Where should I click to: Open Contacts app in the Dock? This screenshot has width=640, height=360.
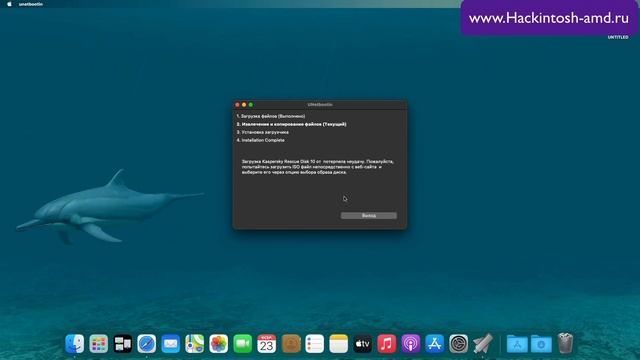(x=291, y=344)
